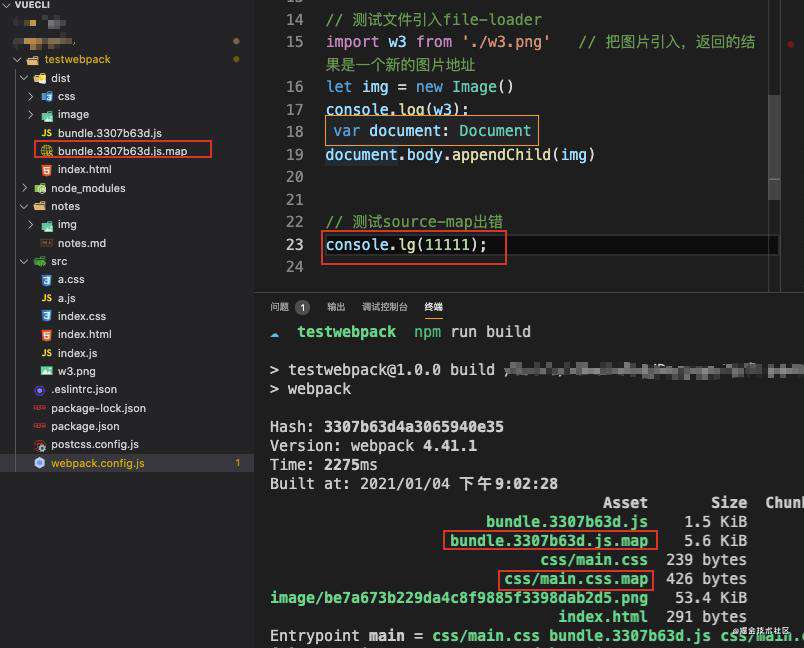
Task: Select webpack.config.js in explorer
Action: tap(127, 463)
